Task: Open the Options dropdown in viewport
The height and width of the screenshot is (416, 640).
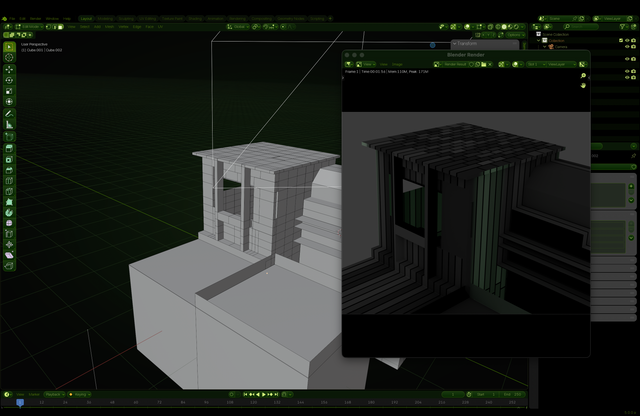Action: coord(516,35)
